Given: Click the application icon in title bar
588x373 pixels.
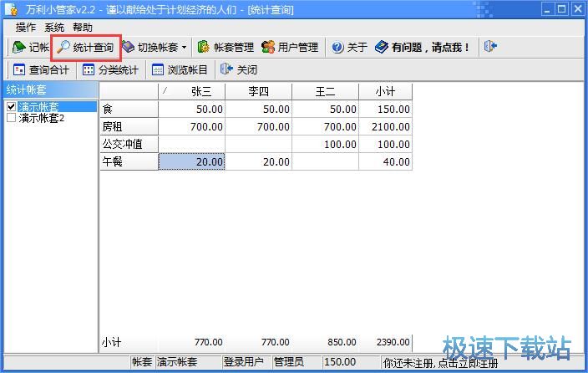Looking at the screenshot, I should [x=11, y=9].
